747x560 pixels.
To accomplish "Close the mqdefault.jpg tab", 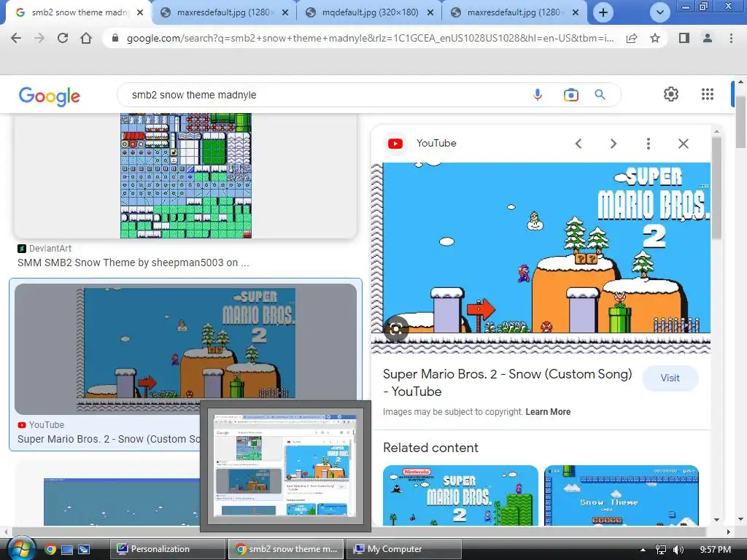I will point(430,12).
